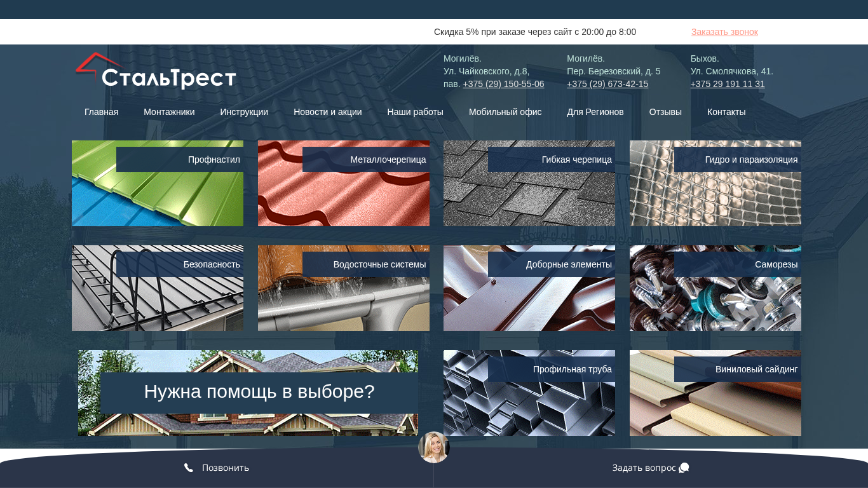Navigate to Новости и акции

click(328, 112)
